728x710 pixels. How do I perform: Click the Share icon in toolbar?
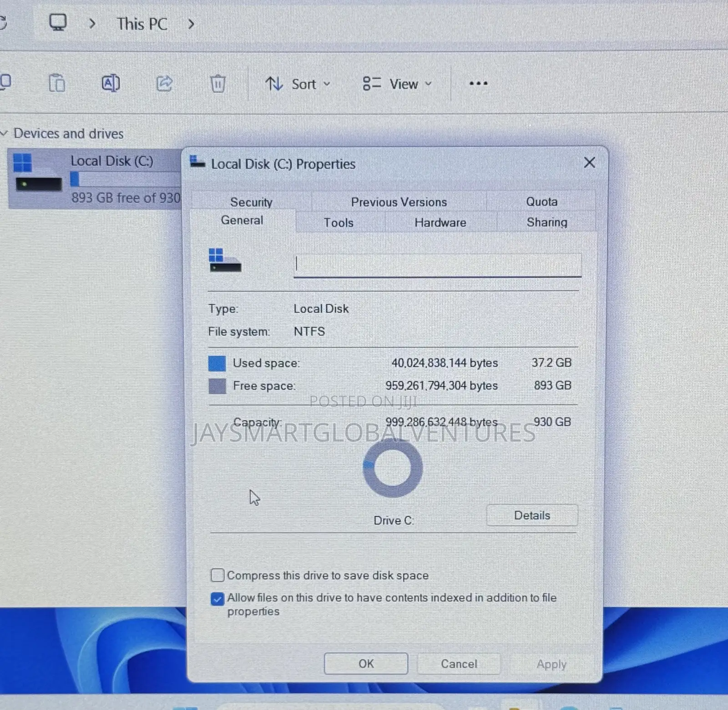164,83
